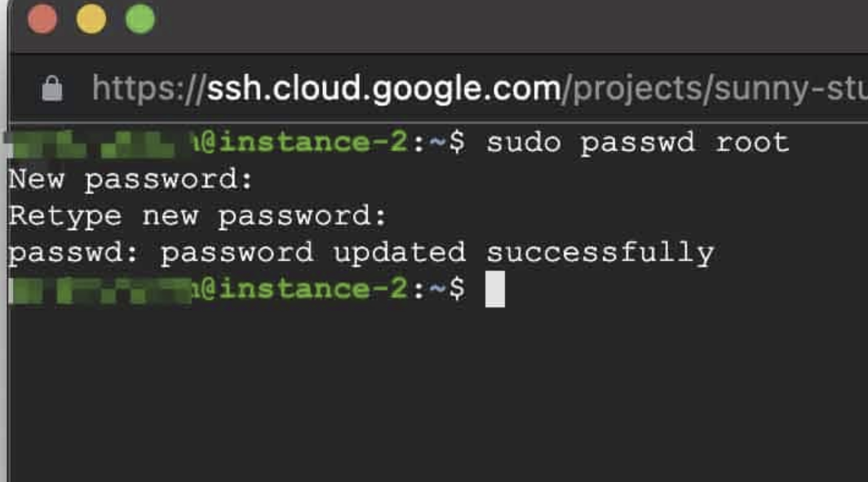The height and width of the screenshot is (482, 868).
Task: Click the word root in the command
Action: click(752, 143)
